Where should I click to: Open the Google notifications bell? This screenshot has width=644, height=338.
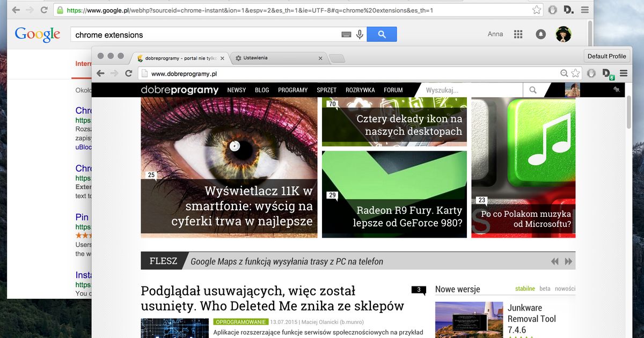tap(540, 34)
